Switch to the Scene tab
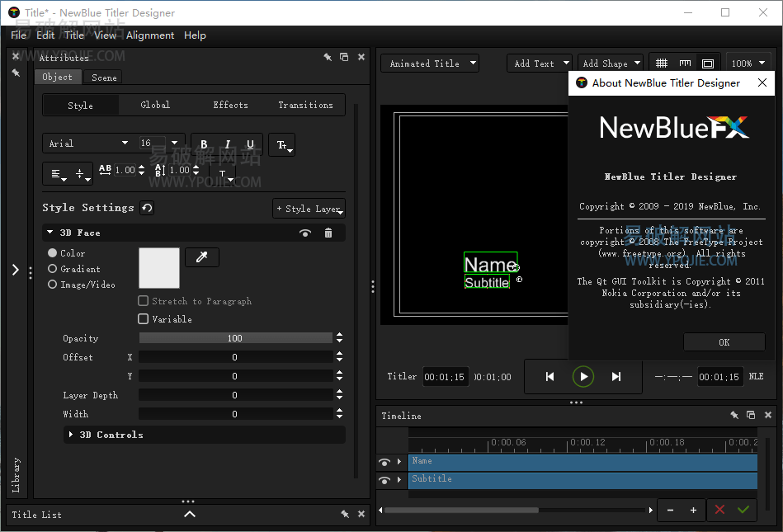This screenshot has height=532, width=783. coord(104,78)
